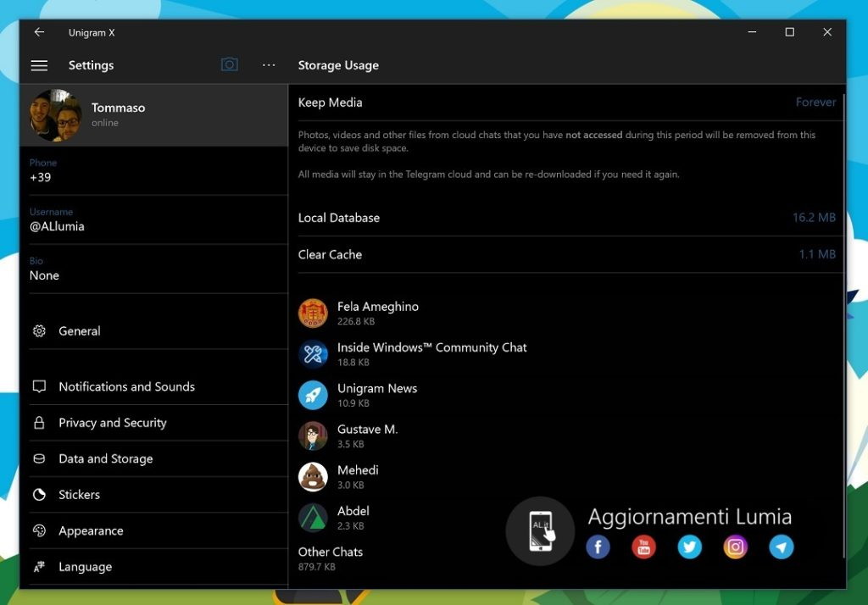Open the hamburger navigation menu
This screenshot has height=605, width=868.
coord(39,65)
